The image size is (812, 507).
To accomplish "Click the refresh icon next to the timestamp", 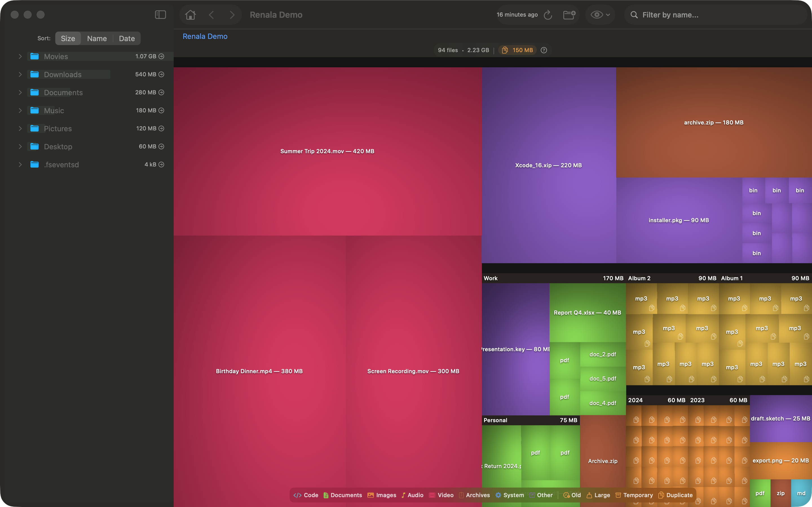I will point(548,15).
